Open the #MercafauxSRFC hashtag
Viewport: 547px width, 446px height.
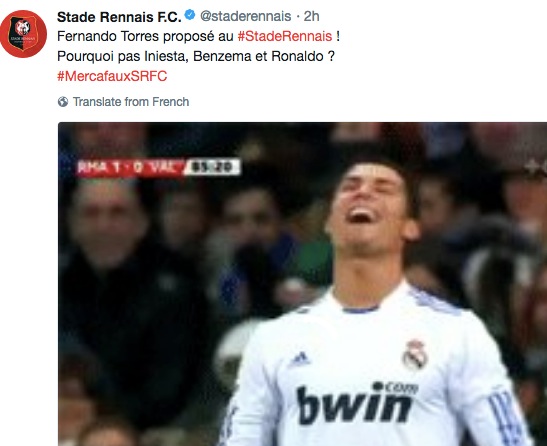[x=112, y=76]
